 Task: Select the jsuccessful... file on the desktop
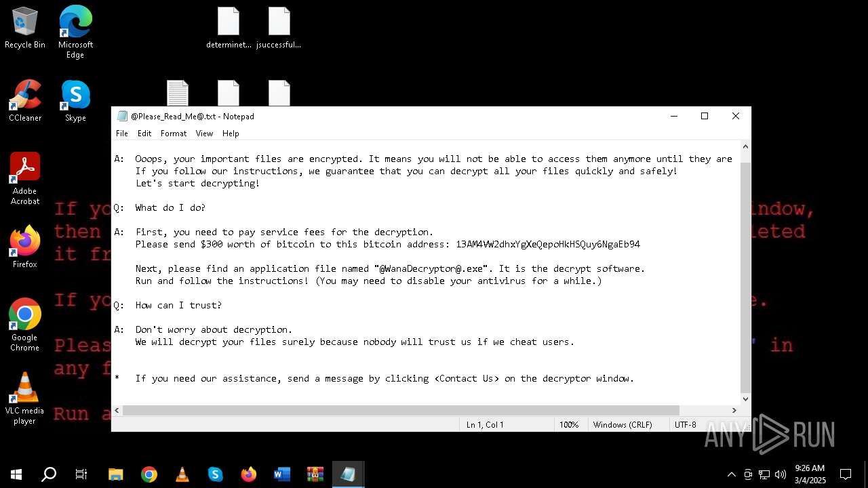pyautogui.click(x=279, y=28)
